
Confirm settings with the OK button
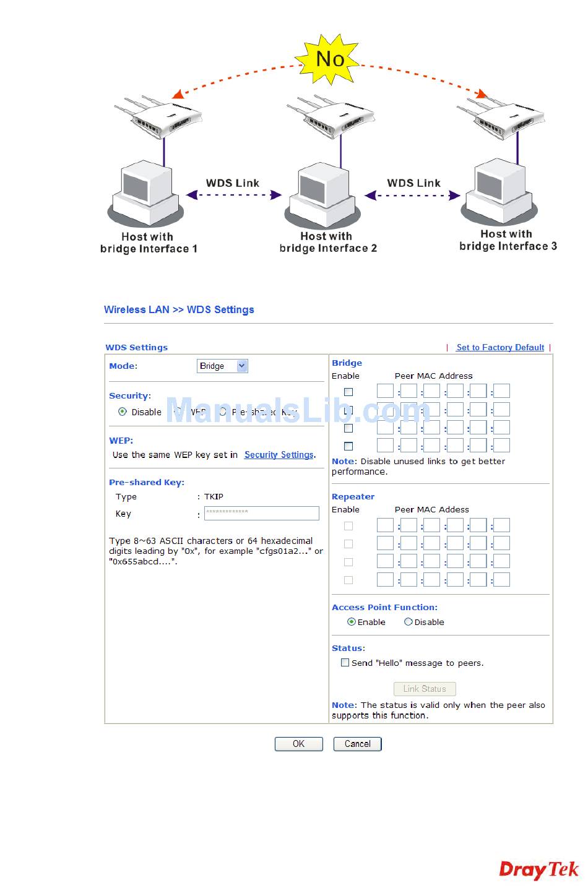tap(299, 744)
